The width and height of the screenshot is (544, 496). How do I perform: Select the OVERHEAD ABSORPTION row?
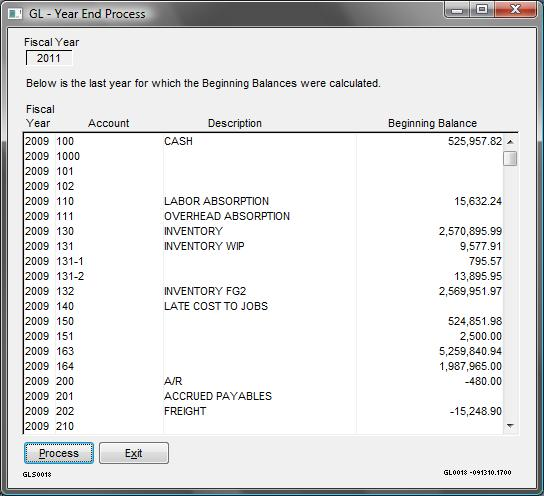(x=263, y=216)
